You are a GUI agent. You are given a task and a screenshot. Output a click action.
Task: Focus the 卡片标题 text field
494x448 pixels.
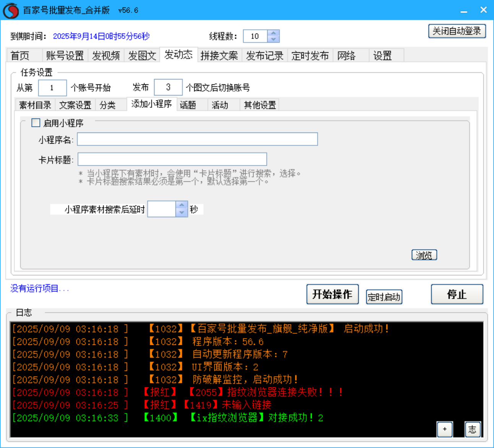click(172, 159)
